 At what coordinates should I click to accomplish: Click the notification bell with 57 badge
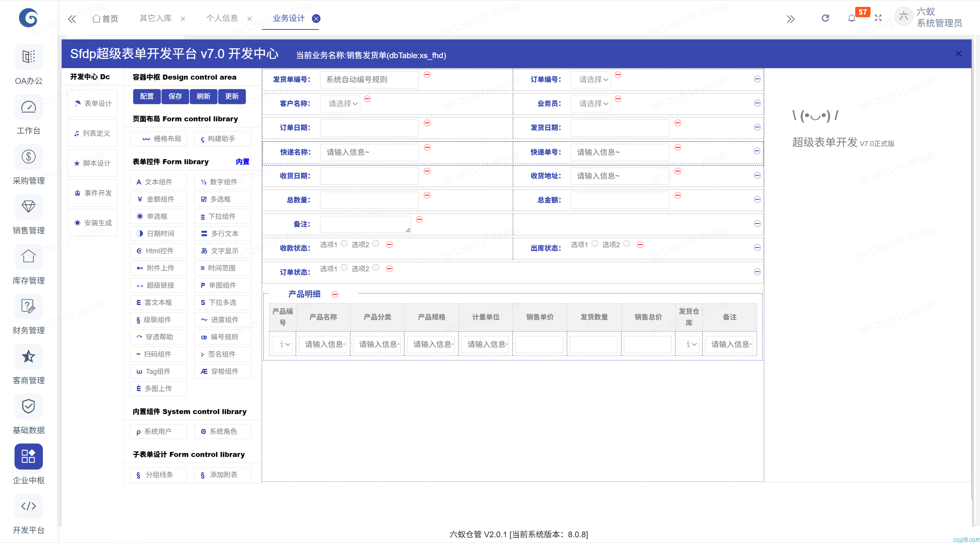851,18
